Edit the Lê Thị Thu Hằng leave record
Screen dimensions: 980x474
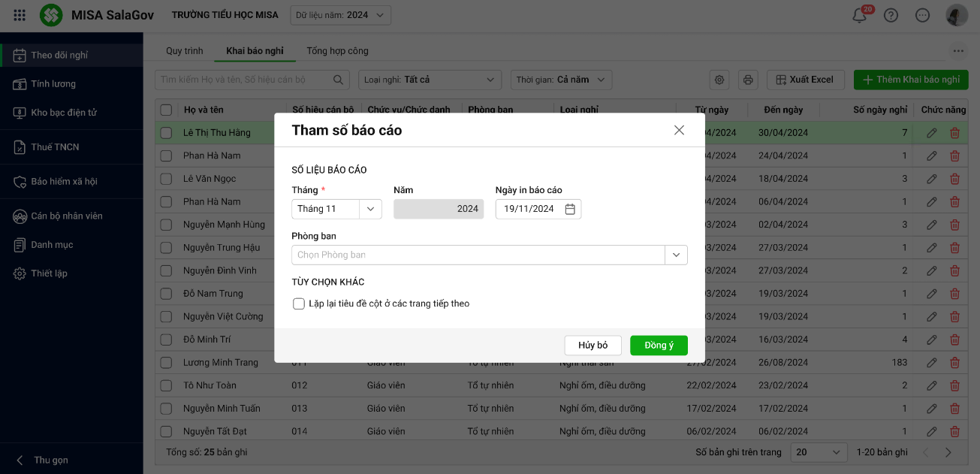point(931,133)
